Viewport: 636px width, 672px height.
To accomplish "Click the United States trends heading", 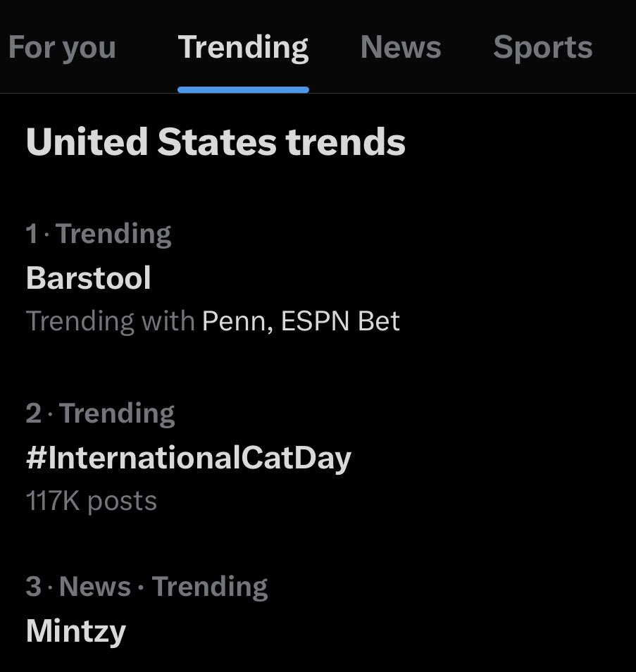I will [x=216, y=142].
